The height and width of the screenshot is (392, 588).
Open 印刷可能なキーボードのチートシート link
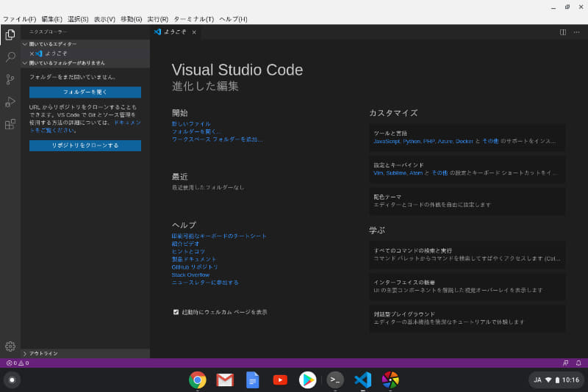click(219, 236)
